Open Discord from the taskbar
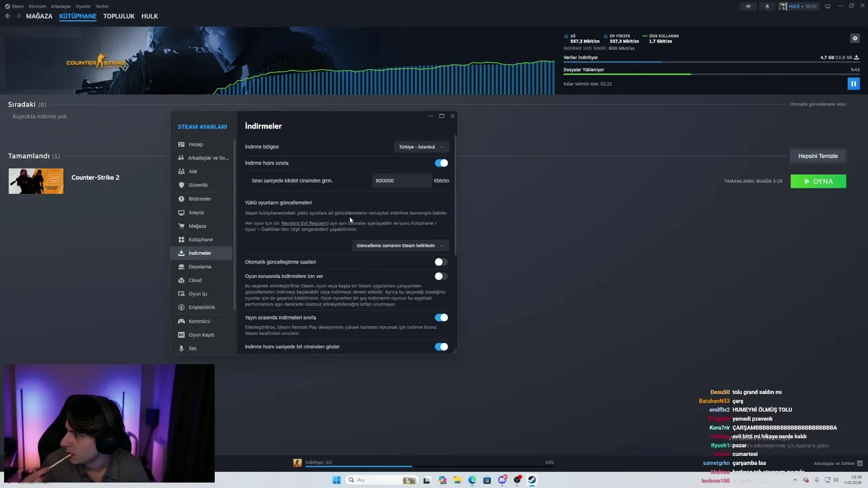 502,480
